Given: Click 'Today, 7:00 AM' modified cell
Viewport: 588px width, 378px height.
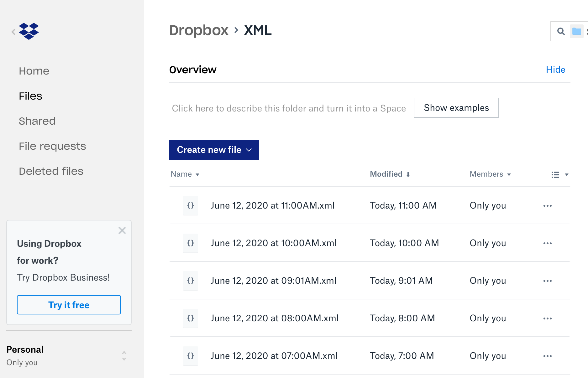Looking at the screenshot, I should pyautogui.click(x=402, y=356).
